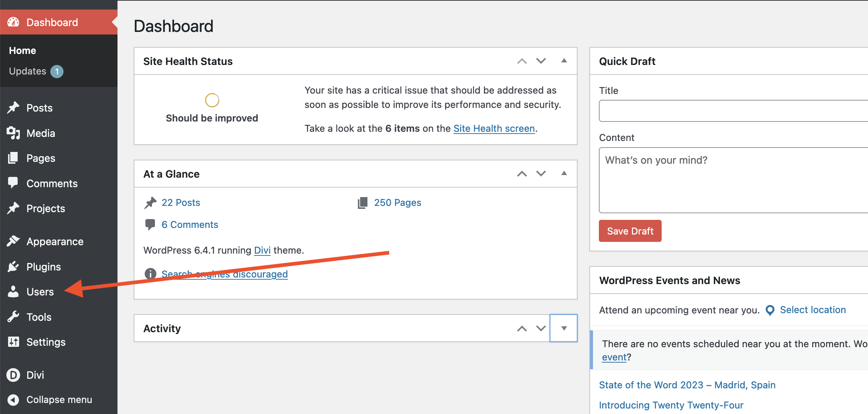The width and height of the screenshot is (868, 414).
Task: Move Site Health Status panel down
Action: tap(541, 61)
